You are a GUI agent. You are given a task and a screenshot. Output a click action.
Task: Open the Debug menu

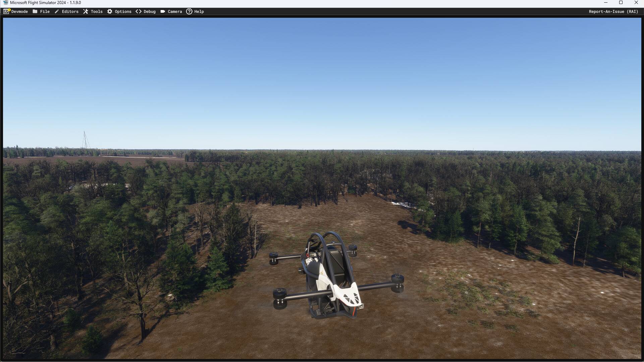coord(150,11)
